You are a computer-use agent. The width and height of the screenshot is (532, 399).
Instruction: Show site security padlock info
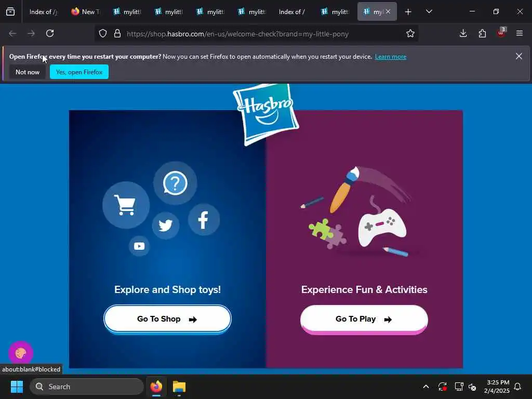tap(117, 33)
